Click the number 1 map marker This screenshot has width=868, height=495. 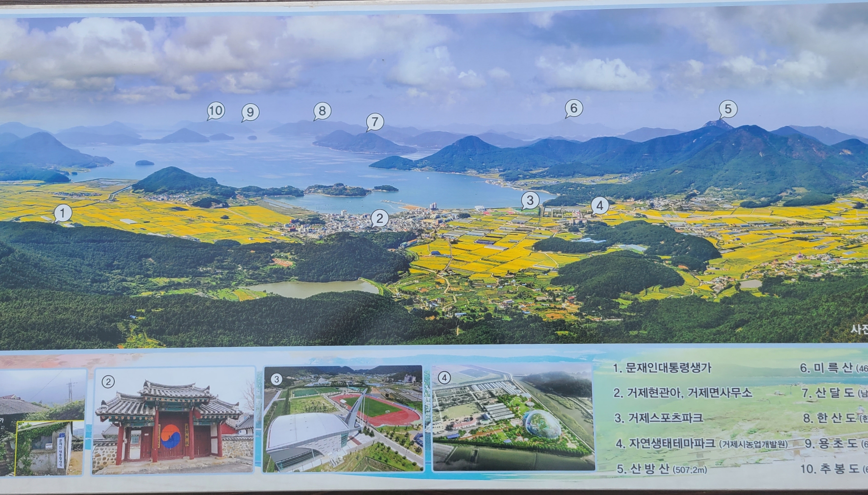point(63,213)
